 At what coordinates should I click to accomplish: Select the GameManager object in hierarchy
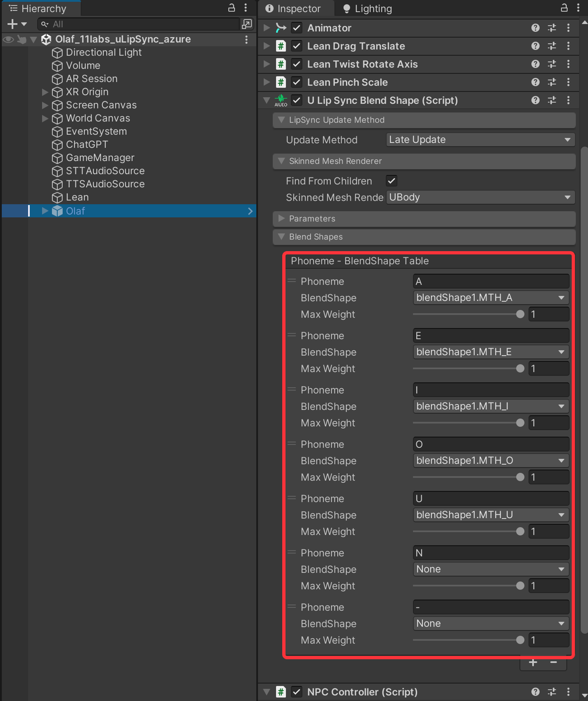(x=100, y=158)
